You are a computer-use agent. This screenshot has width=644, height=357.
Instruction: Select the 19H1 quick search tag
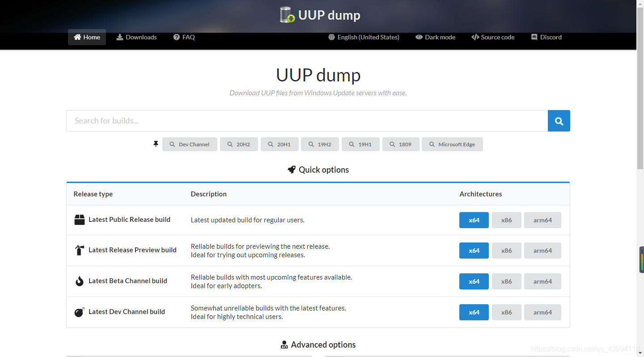360,144
